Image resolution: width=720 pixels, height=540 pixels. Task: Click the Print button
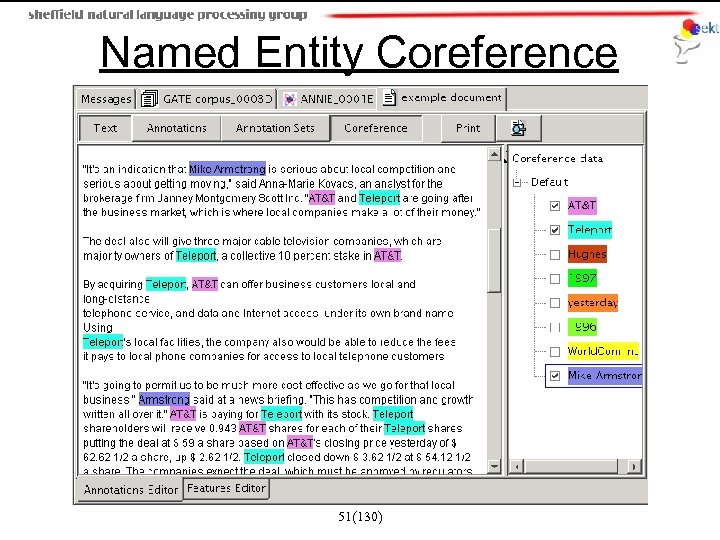pos(468,128)
